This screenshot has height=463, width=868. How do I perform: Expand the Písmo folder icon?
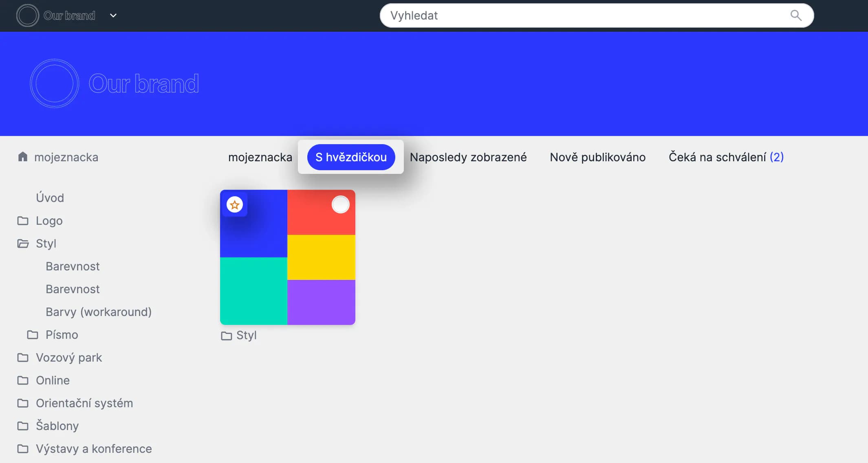tap(33, 335)
